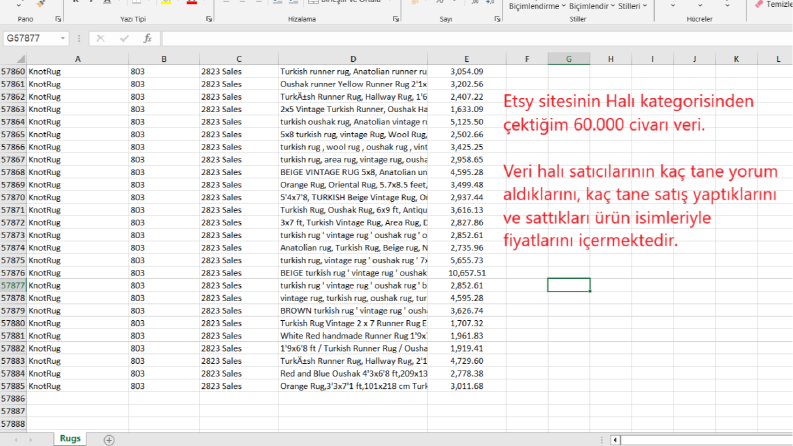Viewport: 793px width, 446px height.
Task: Click the next sheet navigation arrow
Action: [x=31, y=440]
